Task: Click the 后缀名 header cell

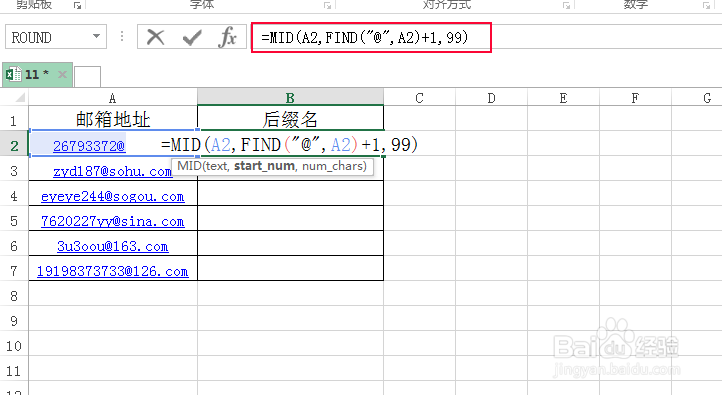Action: pyautogui.click(x=290, y=119)
